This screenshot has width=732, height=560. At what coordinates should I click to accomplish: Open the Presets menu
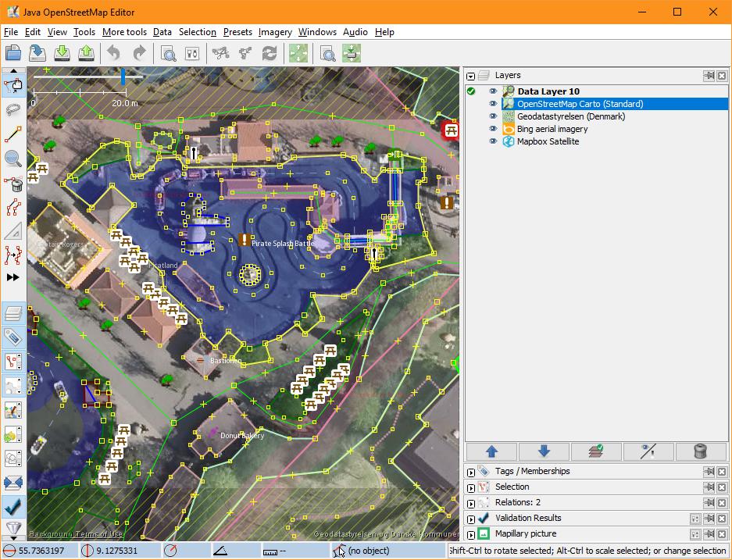(x=237, y=32)
